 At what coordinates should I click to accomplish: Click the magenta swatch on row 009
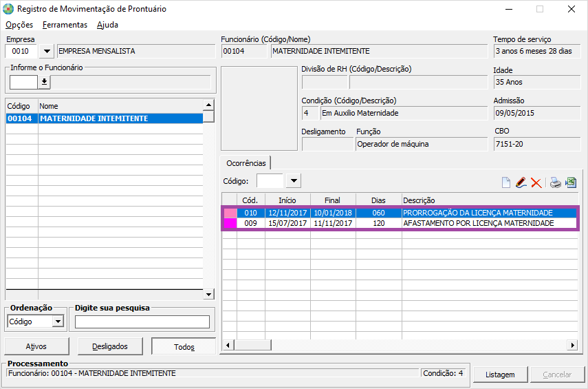coord(228,223)
